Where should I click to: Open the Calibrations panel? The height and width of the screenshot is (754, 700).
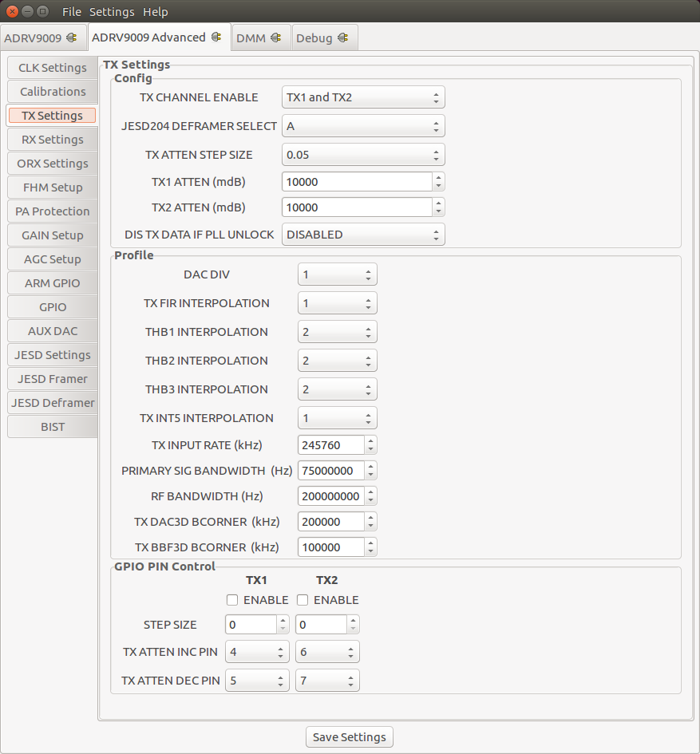52,91
